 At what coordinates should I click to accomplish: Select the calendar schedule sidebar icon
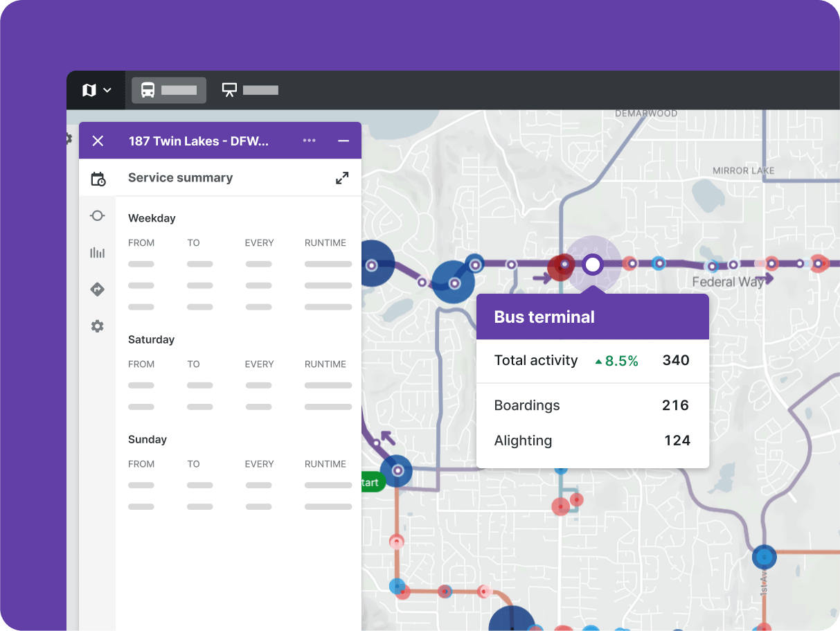coord(98,179)
